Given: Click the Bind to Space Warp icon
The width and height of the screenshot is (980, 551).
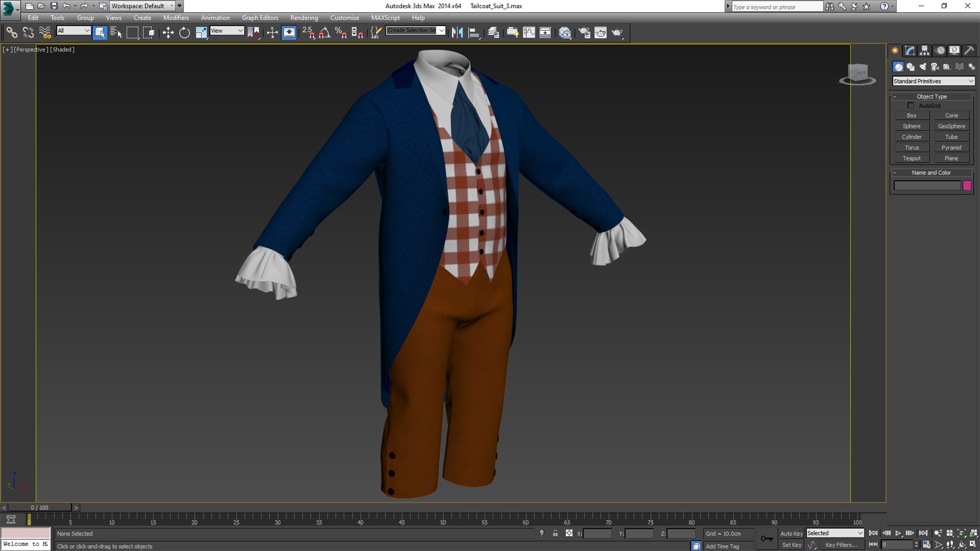Looking at the screenshot, I should coord(45,33).
